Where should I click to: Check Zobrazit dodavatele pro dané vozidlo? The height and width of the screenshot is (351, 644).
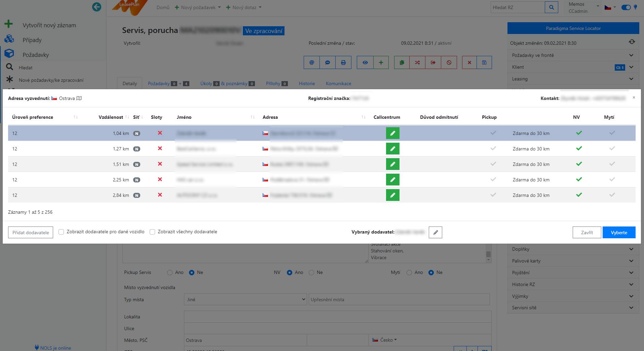[61, 232]
